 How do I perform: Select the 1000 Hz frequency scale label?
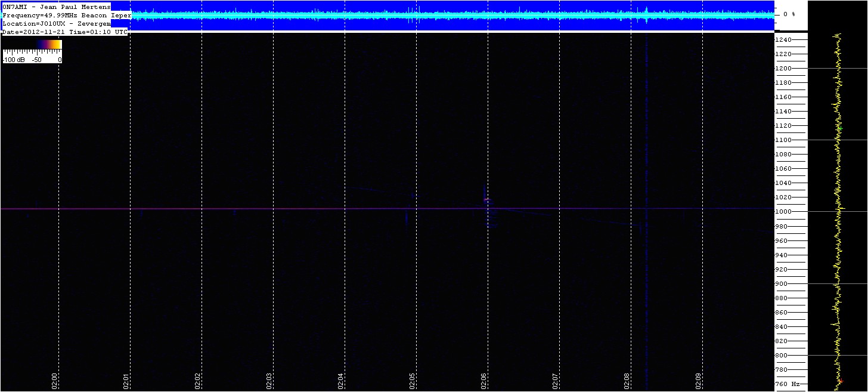tap(783, 212)
